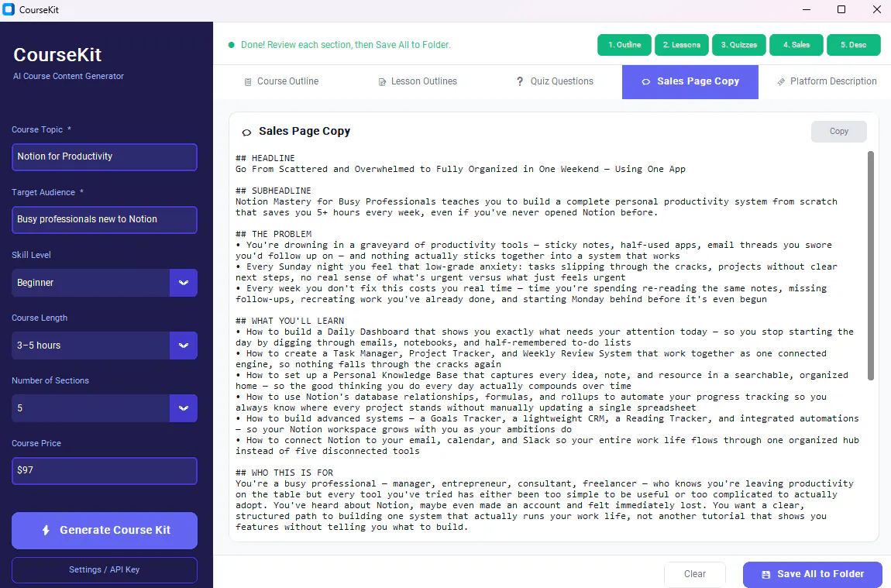The width and height of the screenshot is (891, 588).
Task: Click the Course Price field showing $97
Action: pos(105,471)
